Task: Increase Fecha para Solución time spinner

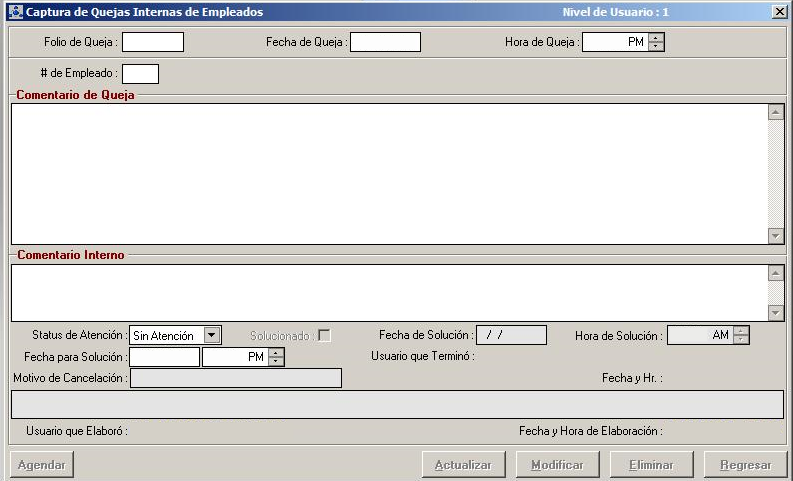Action: click(276, 352)
